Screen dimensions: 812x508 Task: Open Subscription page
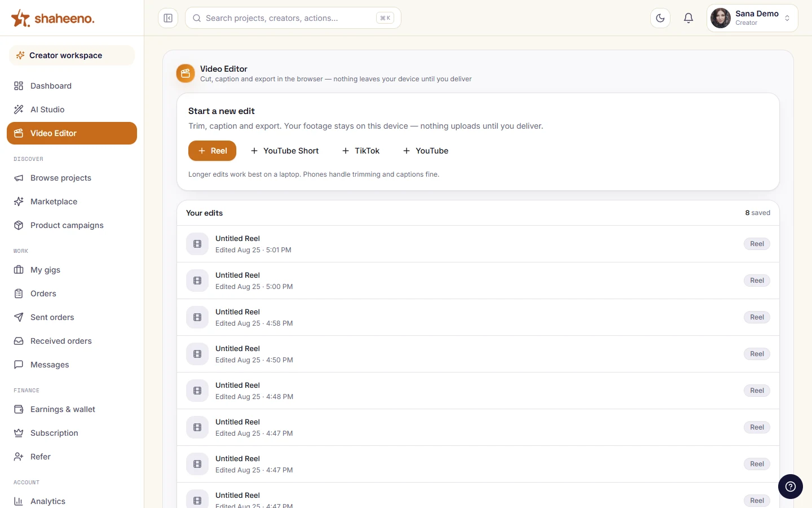coord(72,433)
